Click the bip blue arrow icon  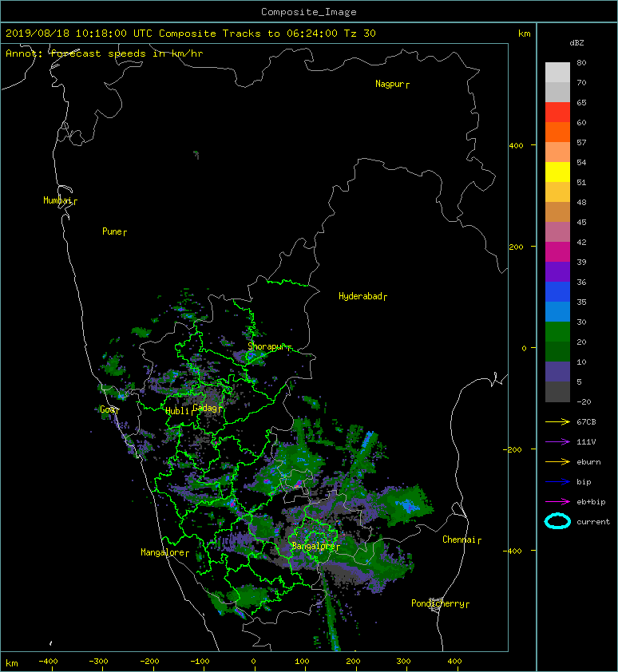pyautogui.click(x=557, y=482)
